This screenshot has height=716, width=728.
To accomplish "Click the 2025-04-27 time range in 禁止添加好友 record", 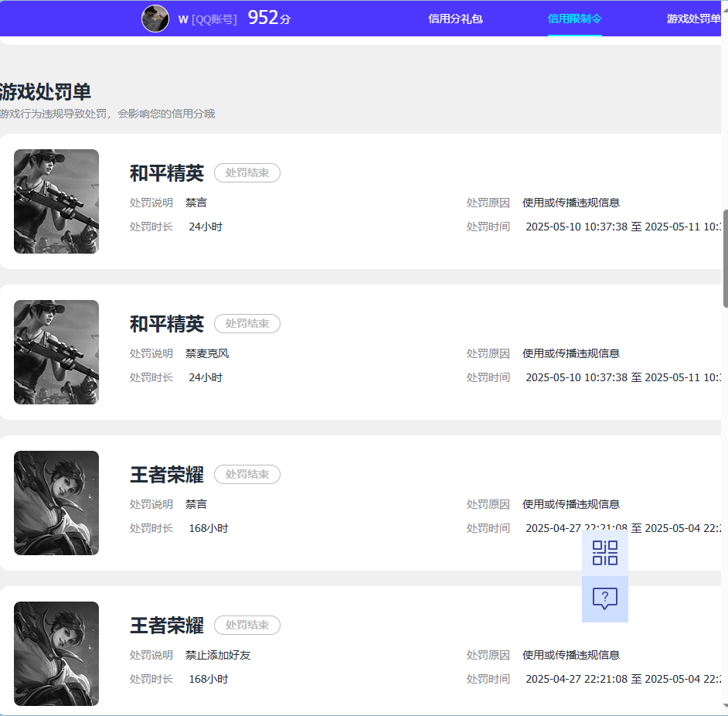I will (x=623, y=680).
